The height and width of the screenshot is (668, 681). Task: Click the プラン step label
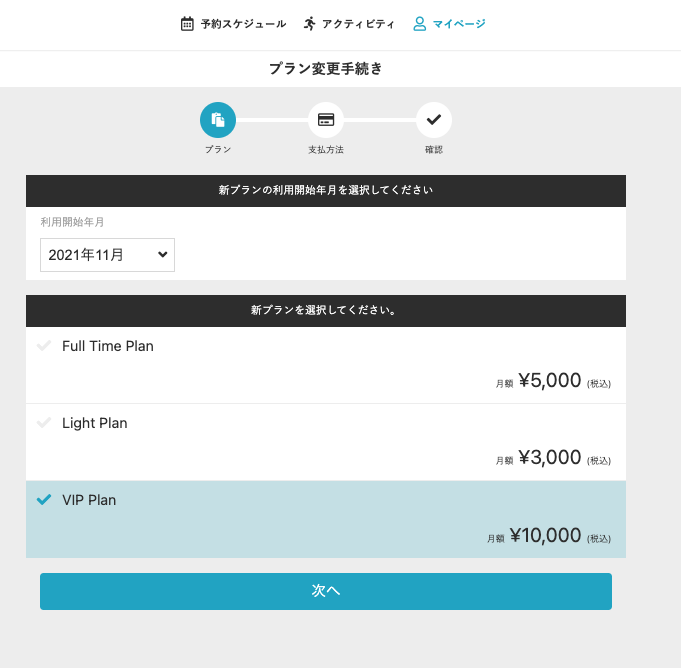pos(218,149)
